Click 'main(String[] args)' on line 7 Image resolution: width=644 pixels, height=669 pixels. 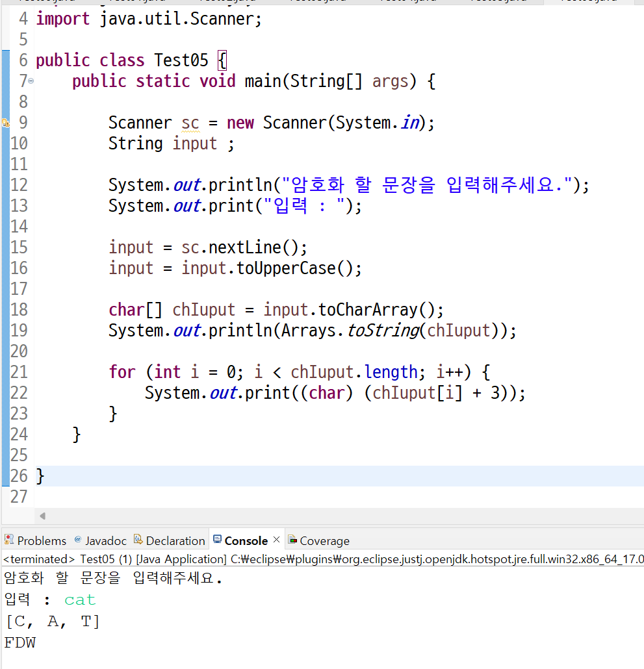pyautogui.click(x=330, y=81)
